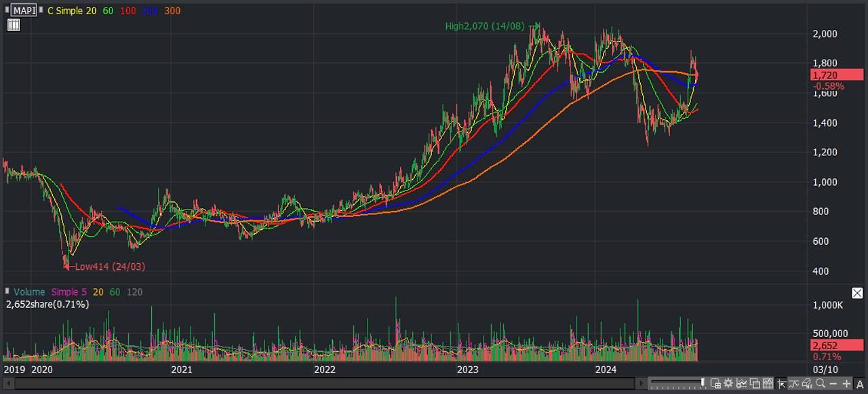Click the Volume indicator label
Viewport: 868px width, 394px height.
31,292
